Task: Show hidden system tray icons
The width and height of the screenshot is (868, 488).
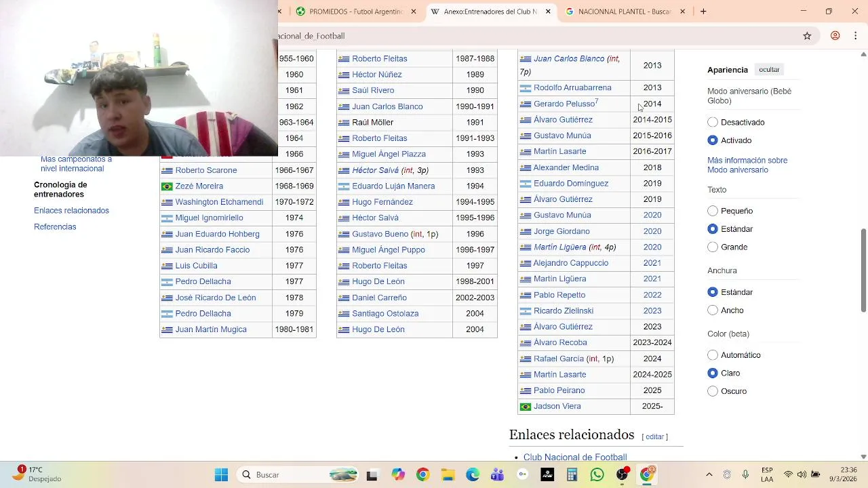Action: pos(709,474)
